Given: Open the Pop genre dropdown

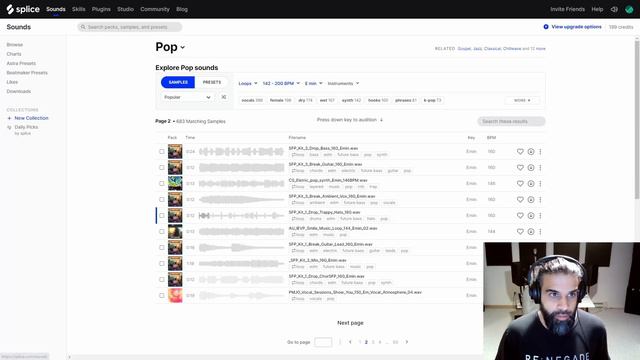Looking at the screenshot, I should click(170, 47).
